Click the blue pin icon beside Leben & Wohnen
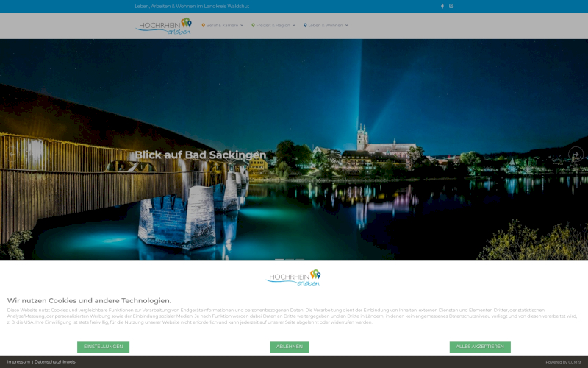Screen dimensions: 588x368 [x=305, y=25]
